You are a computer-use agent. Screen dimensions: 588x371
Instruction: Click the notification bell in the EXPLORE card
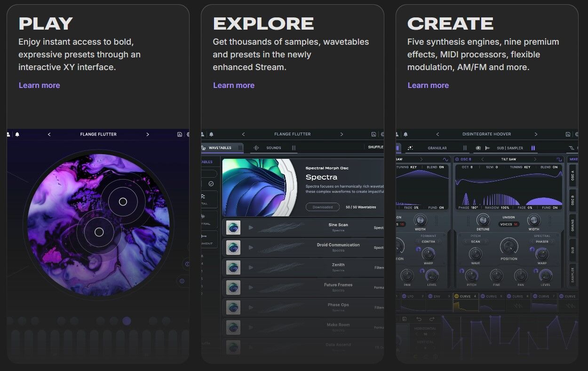point(212,134)
